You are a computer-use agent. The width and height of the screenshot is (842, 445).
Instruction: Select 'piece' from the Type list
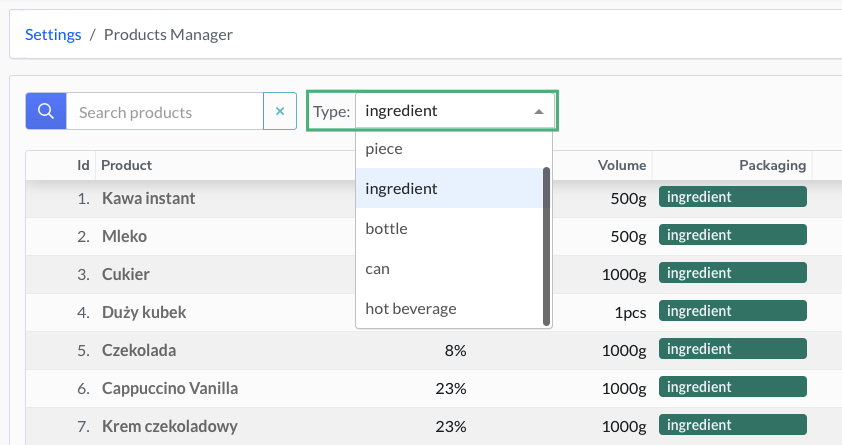pyautogui.click(x=384, y=148)
